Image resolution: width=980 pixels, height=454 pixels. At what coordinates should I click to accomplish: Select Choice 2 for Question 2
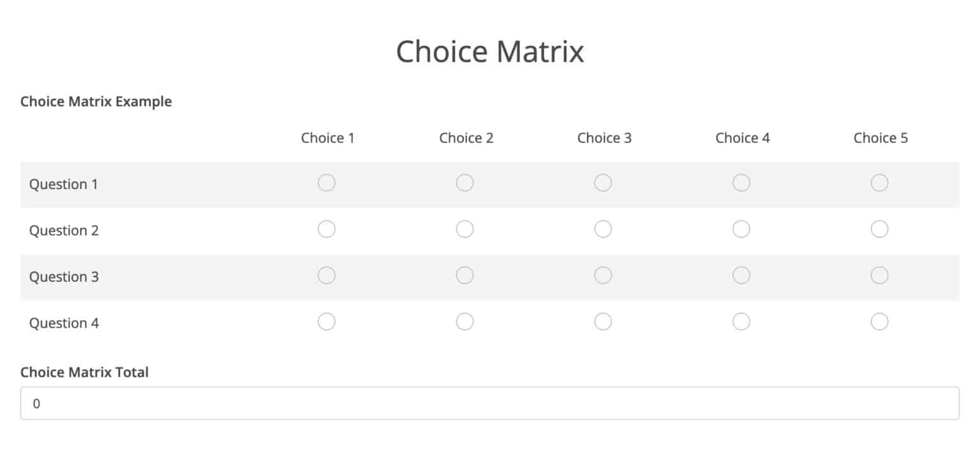click(x=464, y=229)
